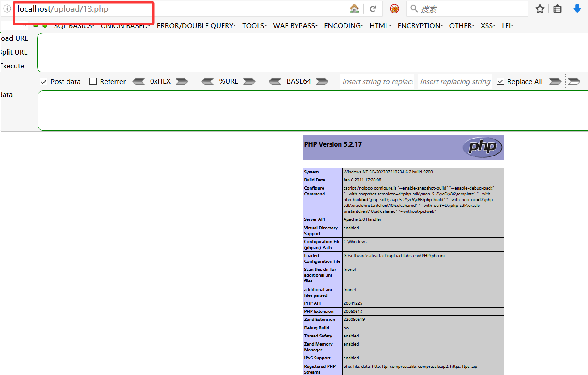Click the Insert replacing string field
The height and width of the screenshot is (375, 588).
pyautogui.click(x=455, y=81)
